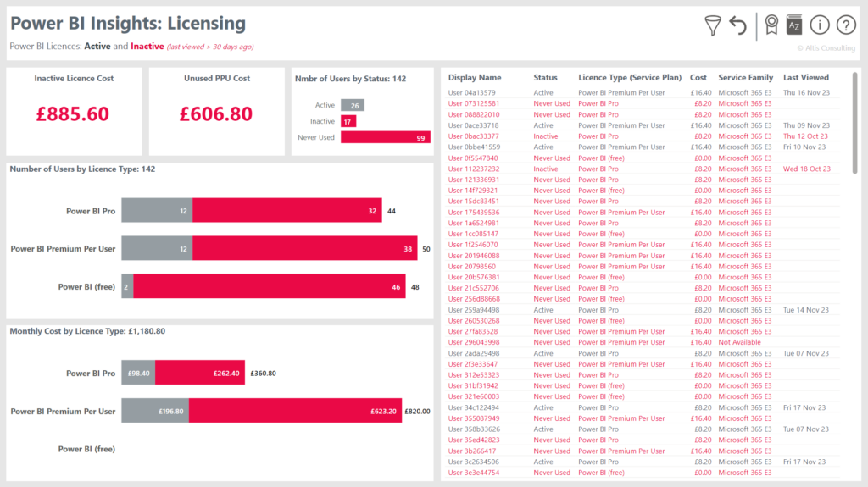Image resolution: width=868 pixels, height=487 pixels.
Task: Select the Never Used bar showing 99
Action: [x=386, y=137]
